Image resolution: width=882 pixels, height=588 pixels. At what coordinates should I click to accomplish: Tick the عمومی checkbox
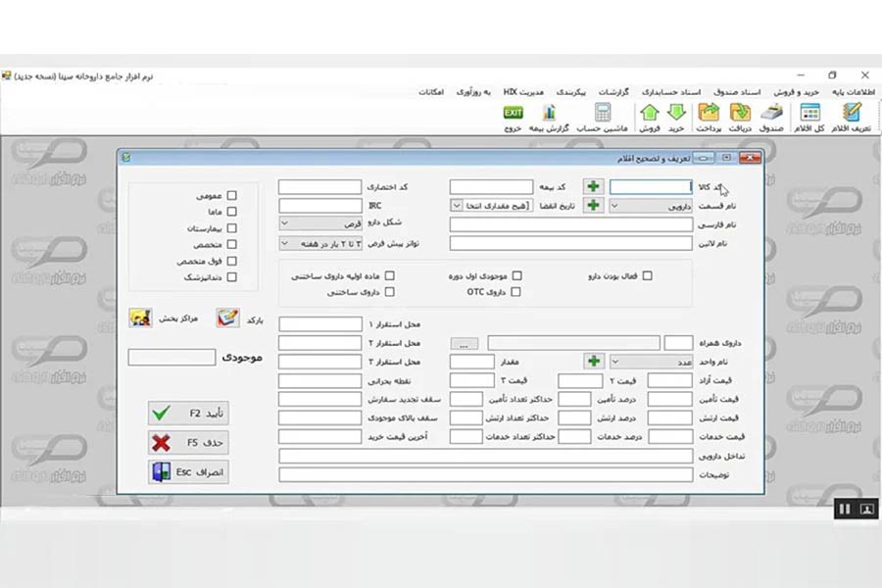[231, 196]
